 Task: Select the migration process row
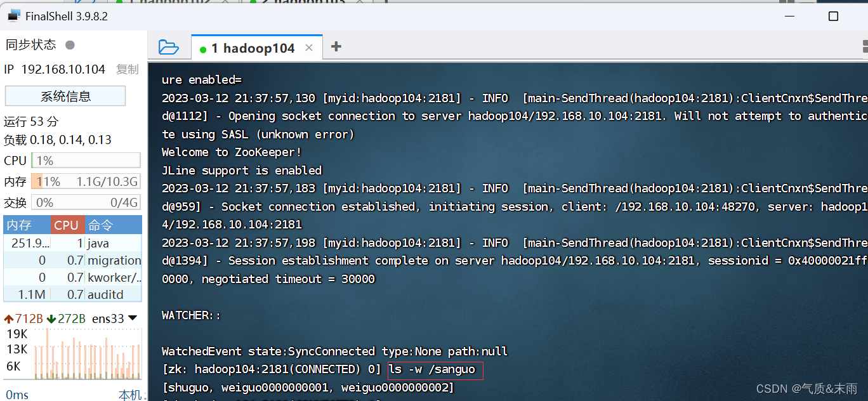click(73, 260)
